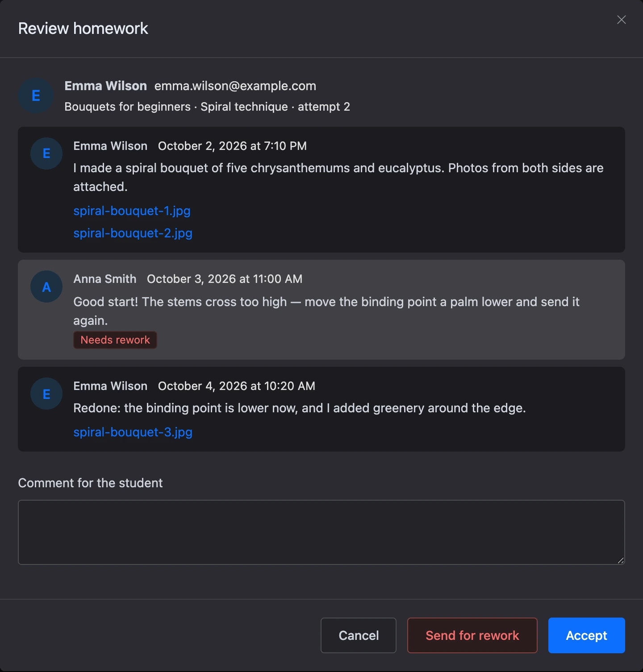Click timestamp October 2, 2026 at 7:10 PM
Screen dimensions: 643x672
click(x=232, y=146)
